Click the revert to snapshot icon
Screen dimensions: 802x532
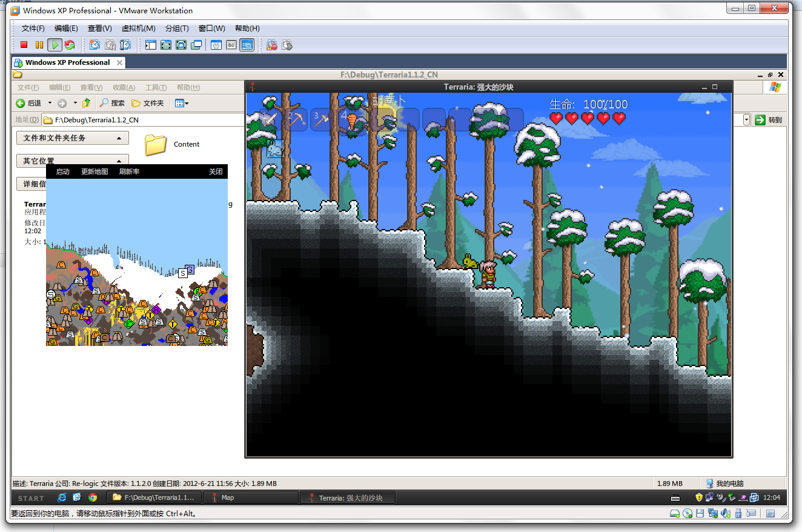click(x=110, y=45)
